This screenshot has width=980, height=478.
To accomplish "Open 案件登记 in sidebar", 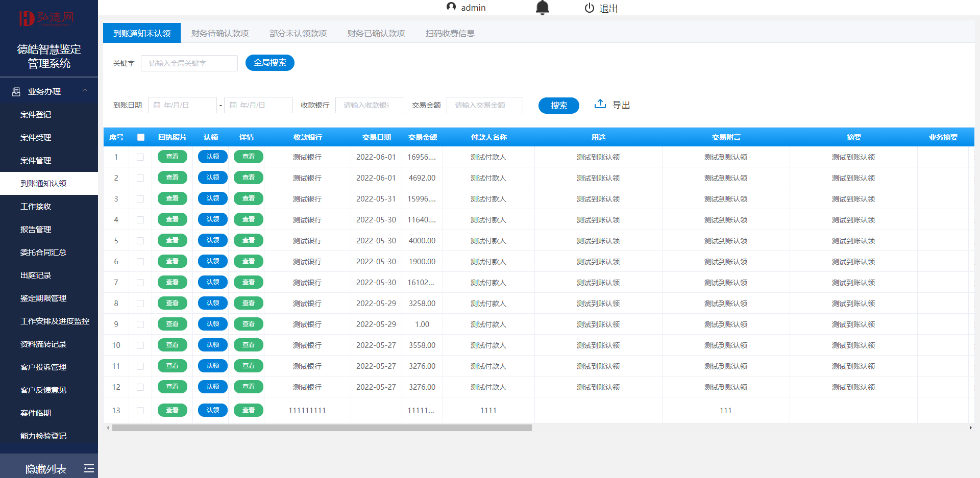I will click(49, 114).
